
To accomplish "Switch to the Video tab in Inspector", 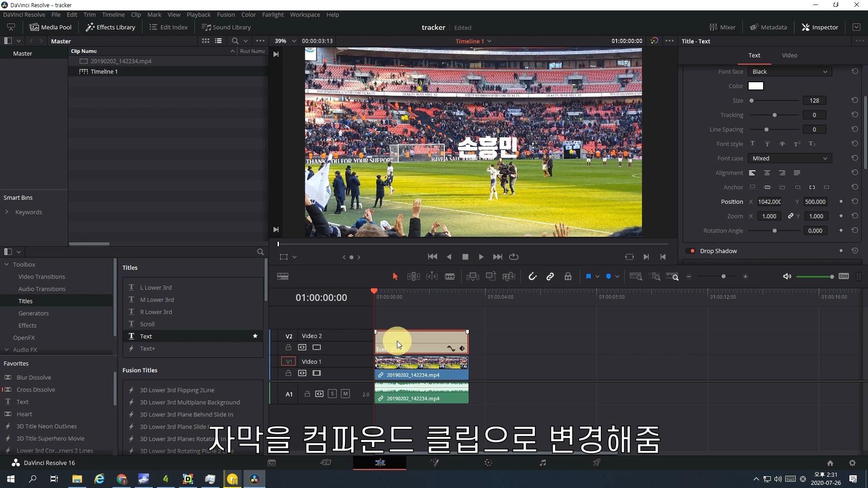I will tap(789, 55).
